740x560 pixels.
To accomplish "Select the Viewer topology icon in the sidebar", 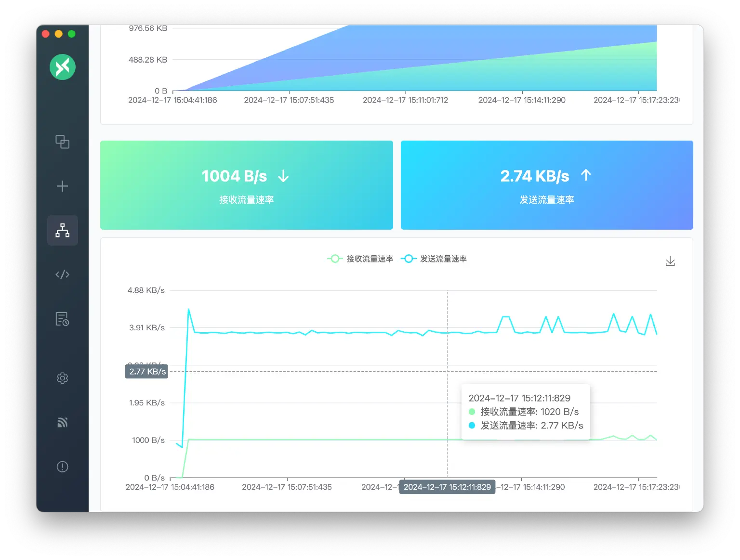I will pos(62,230).
